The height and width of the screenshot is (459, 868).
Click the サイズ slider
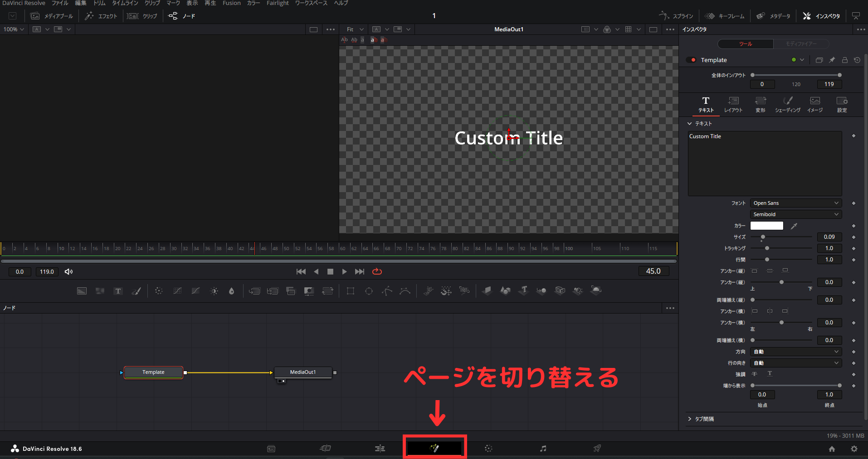click(781, 237)
